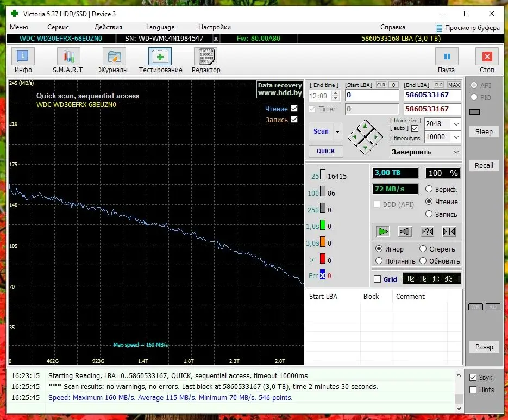
Task: Click into the Start LBA input field
Action: point(372,95)
